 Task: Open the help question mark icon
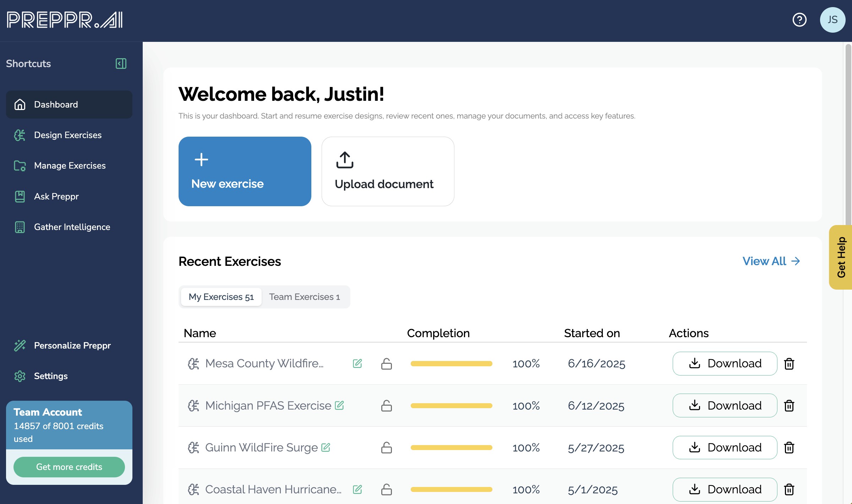[x=799, y=20]
